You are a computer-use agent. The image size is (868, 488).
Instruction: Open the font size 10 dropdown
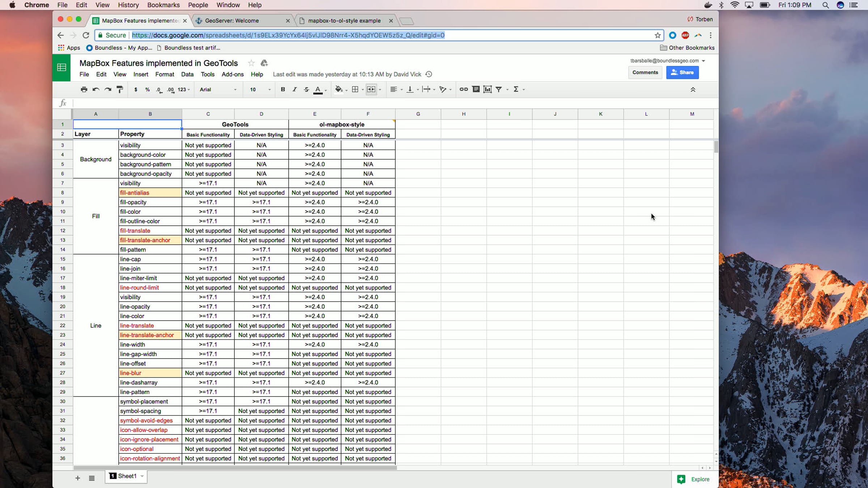tap(260, 89)
